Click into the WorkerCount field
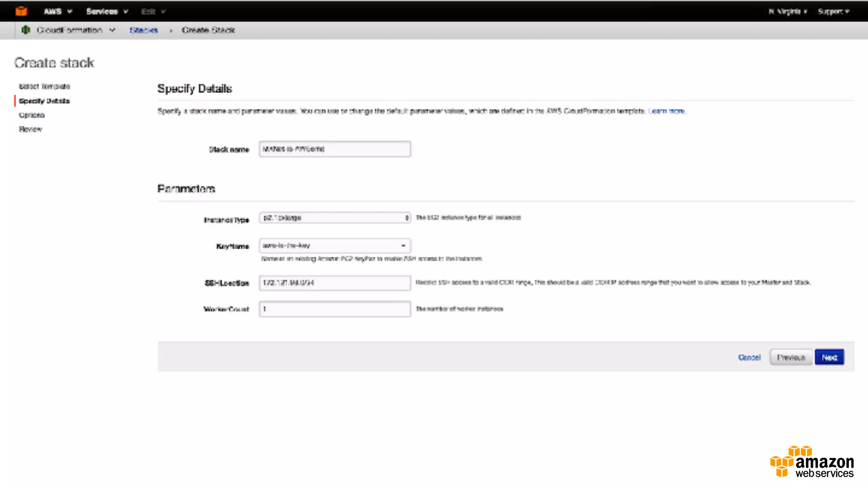 335,309
